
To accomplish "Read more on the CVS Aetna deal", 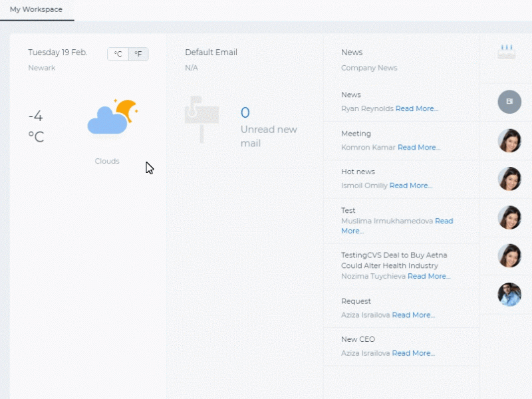I will click(x=429, y=276).
